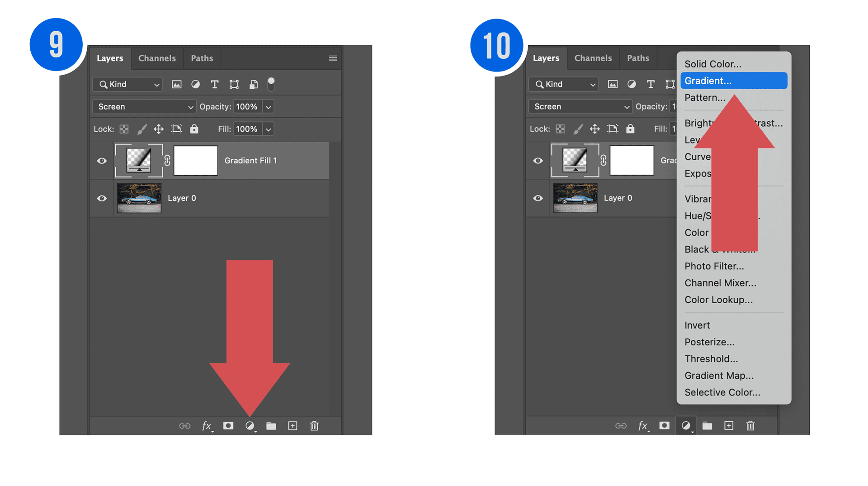Open Fill slider arrow in step 9 panel

268,129
